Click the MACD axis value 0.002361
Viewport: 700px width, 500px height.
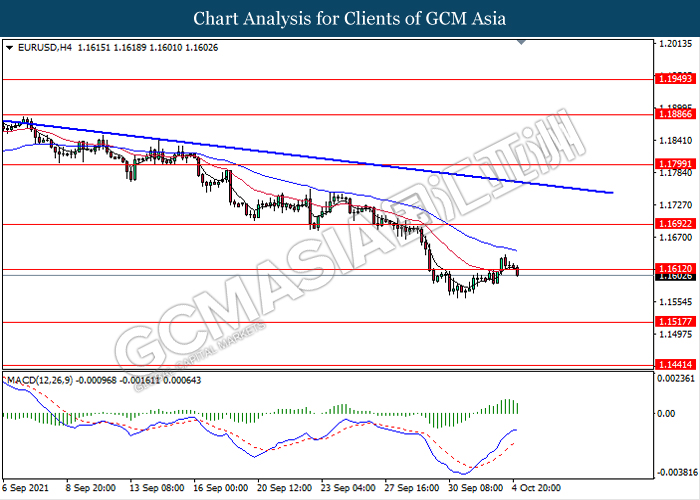point(676,379)
